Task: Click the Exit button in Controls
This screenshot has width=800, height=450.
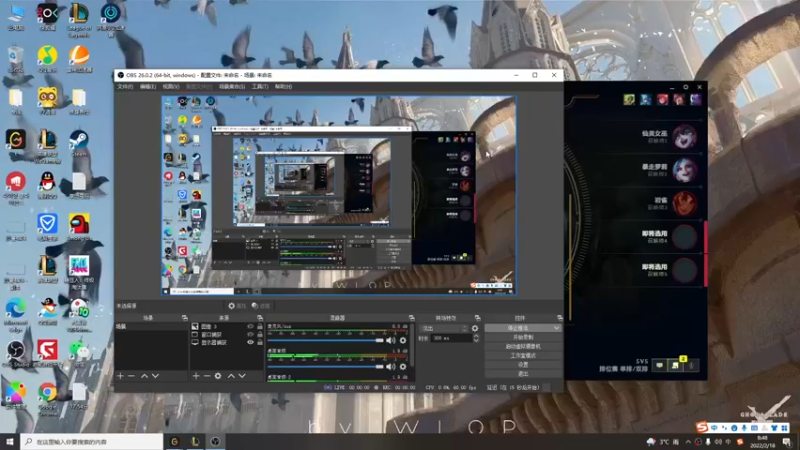Action: click(523, 374)
